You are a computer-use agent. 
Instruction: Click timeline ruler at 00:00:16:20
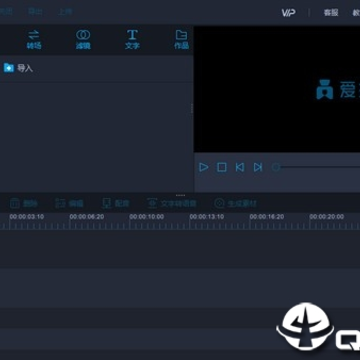click(267, 217)
